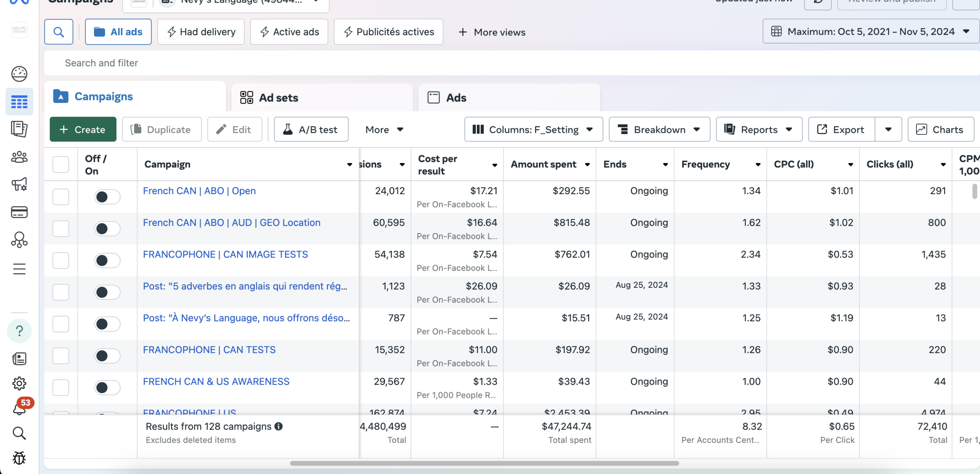Screen dimensions: 980x474
Task: Click the vertical scrollbar thumb at table right
Action: point(974,191)
